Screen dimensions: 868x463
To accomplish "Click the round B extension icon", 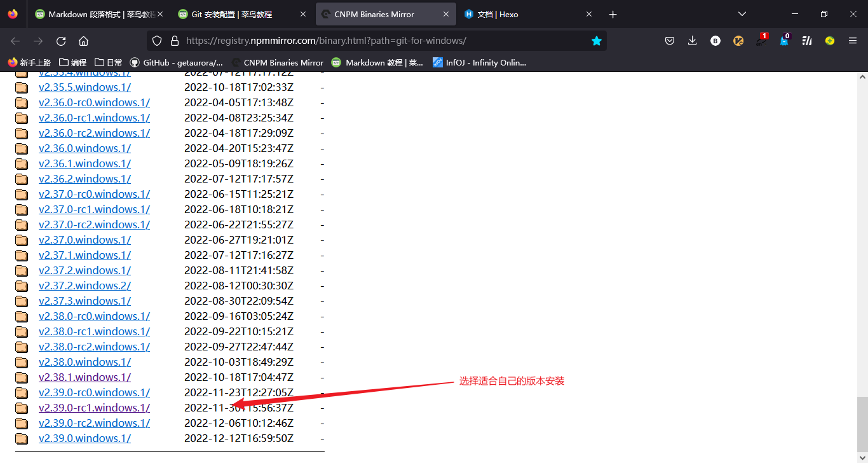I will pyautogui.click(x=715, y=41).
